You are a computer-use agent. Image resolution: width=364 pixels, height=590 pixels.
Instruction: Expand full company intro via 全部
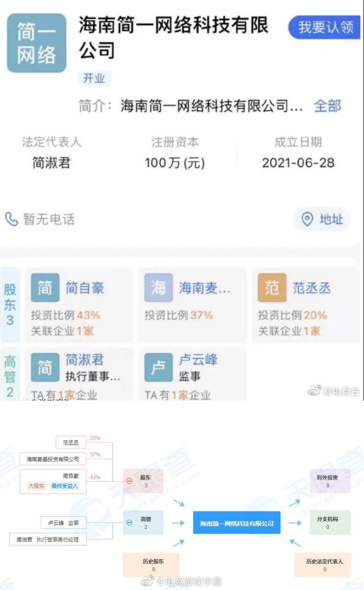pos(328,106)
